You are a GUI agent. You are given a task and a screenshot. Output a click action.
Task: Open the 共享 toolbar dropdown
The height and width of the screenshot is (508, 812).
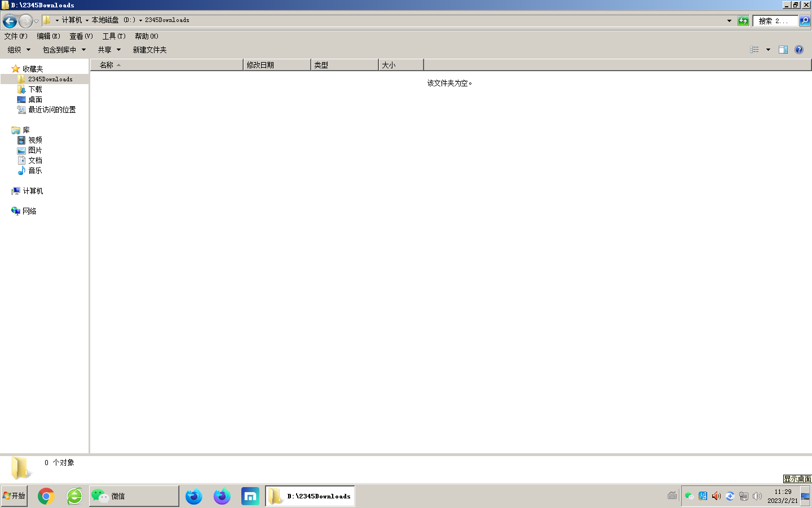pyautogui.click(x=109, y=50)
